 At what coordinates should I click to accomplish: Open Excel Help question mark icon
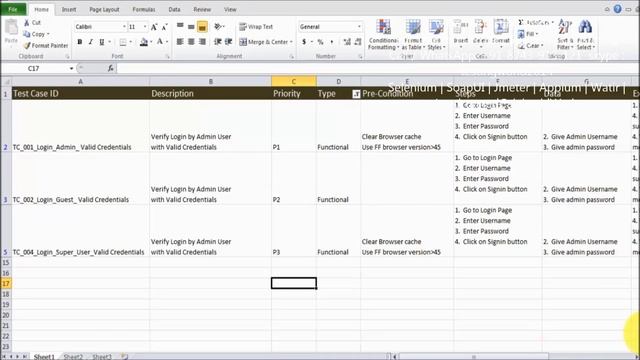618,9
